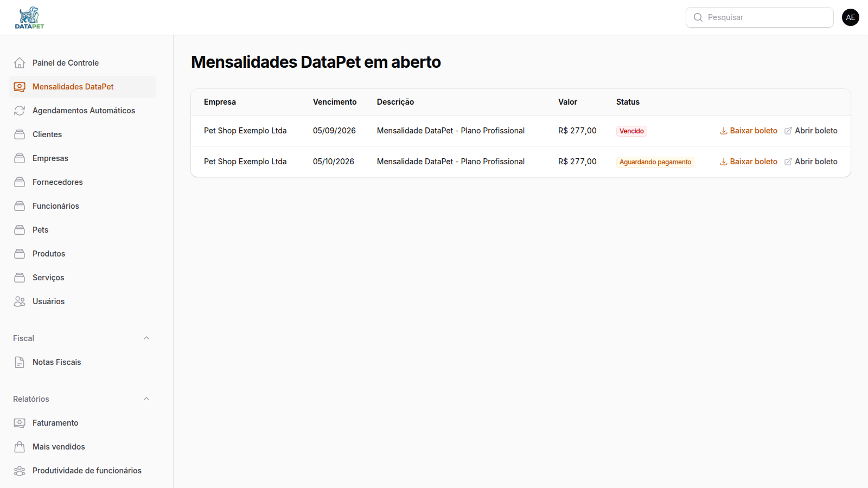Click the Clientes sidebar icon

pos(20,134)
